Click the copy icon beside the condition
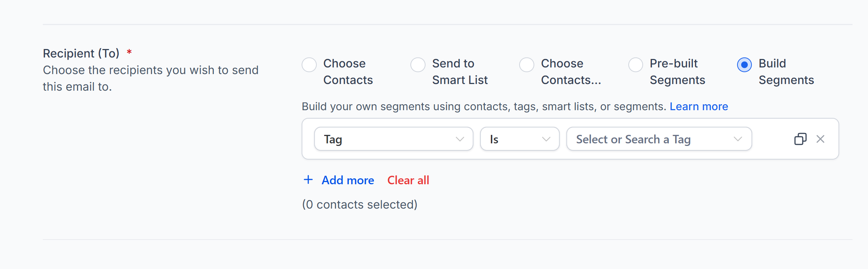The height and width of the screenshot is (269, 868). pyautogui.click(x=800, y=139)
